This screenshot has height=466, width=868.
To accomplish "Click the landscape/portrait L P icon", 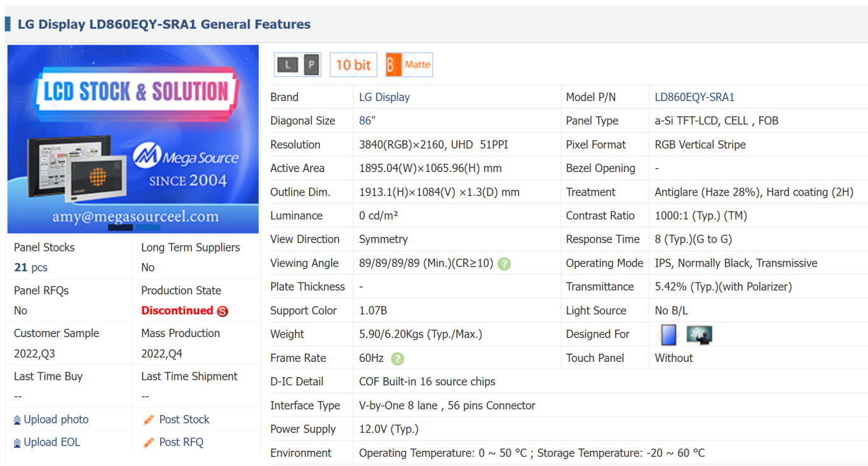I will [297, 65].
